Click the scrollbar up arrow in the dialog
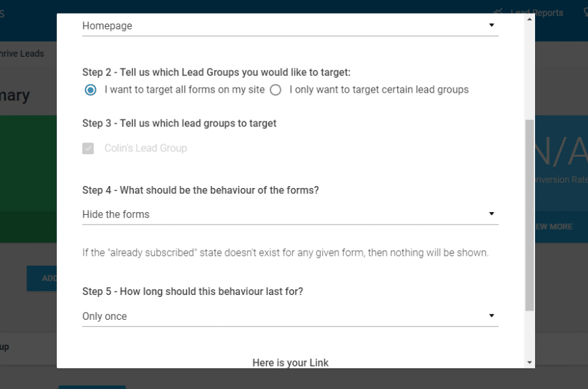 pyautogui.click(x=529, y=19)
